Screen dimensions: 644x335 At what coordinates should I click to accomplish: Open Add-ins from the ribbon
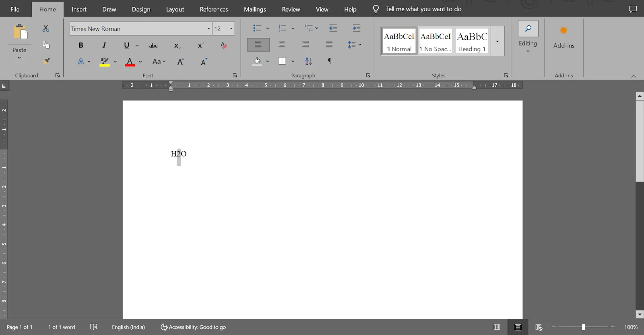point(563,38)
